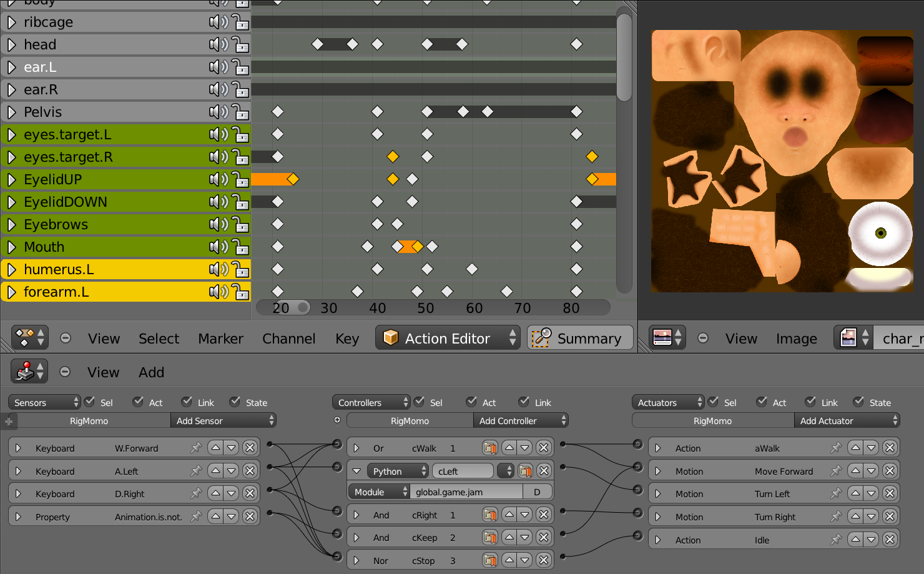924x574 pixels.
Task: Click the Image Editor type icon
Action: click(x=664, y=337)
